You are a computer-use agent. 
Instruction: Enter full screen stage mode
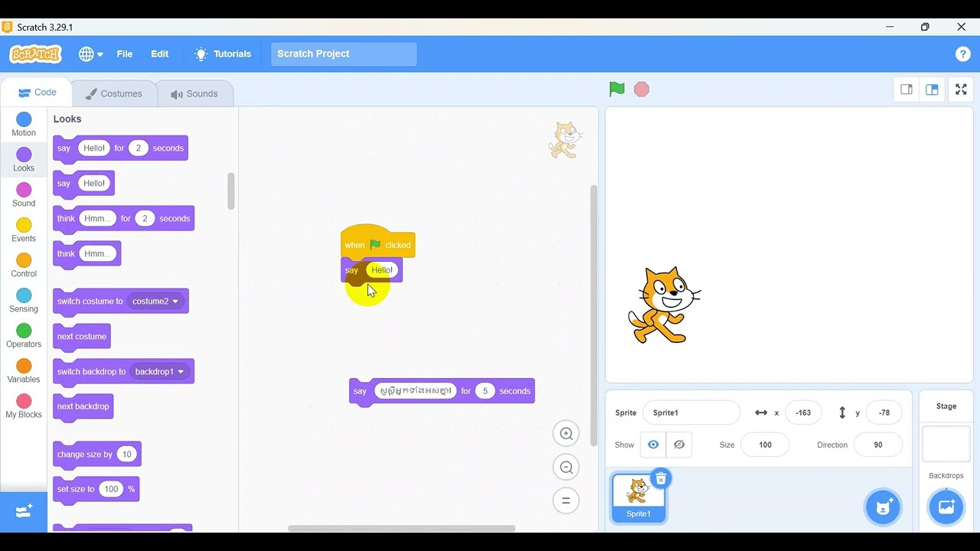coord(961,90)
